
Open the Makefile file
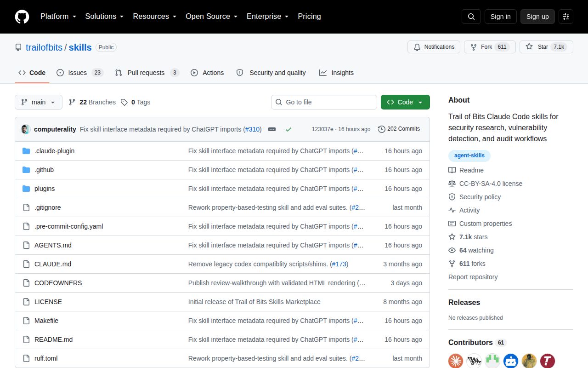pos(46,321)
